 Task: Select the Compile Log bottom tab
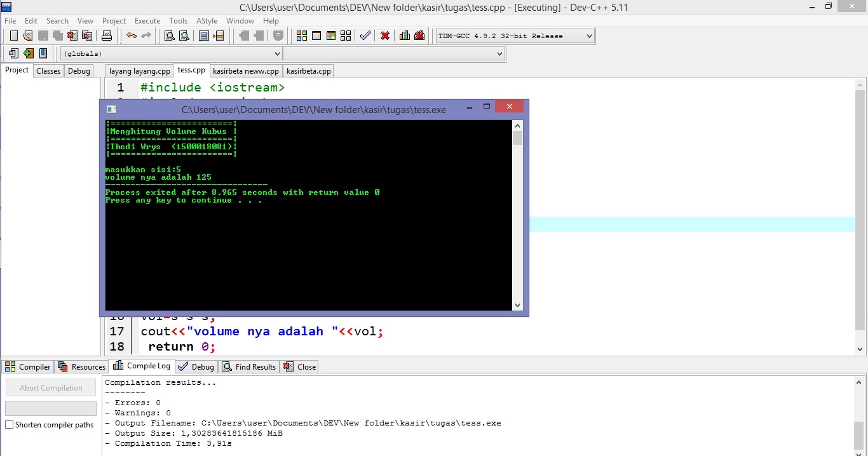[142, 366]
